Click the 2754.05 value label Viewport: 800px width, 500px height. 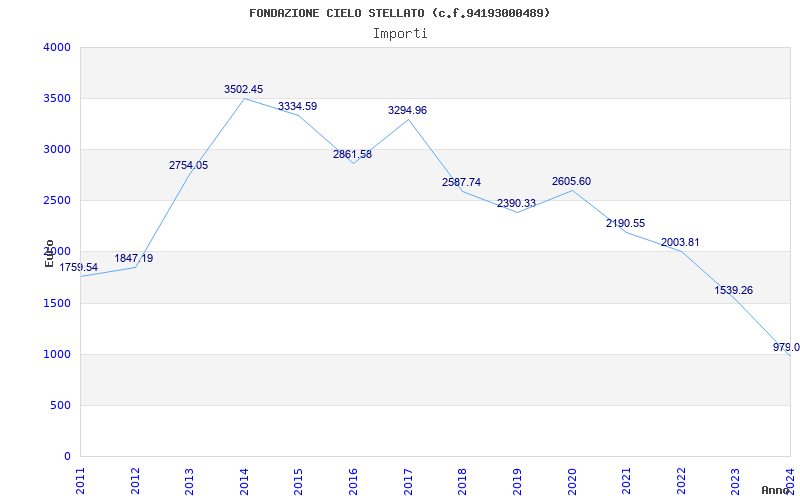click(188, 166)
